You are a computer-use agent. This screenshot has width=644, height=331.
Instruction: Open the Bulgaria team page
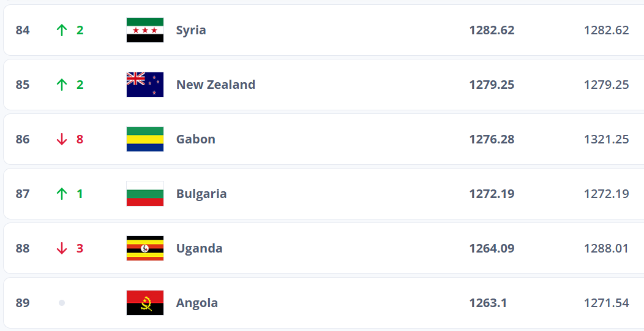pyautogui.click(x=201, y=194)
